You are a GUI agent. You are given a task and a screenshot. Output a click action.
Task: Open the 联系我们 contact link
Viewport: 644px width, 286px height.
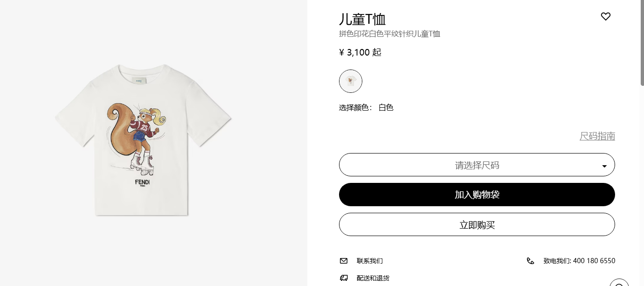coord(370,261)
